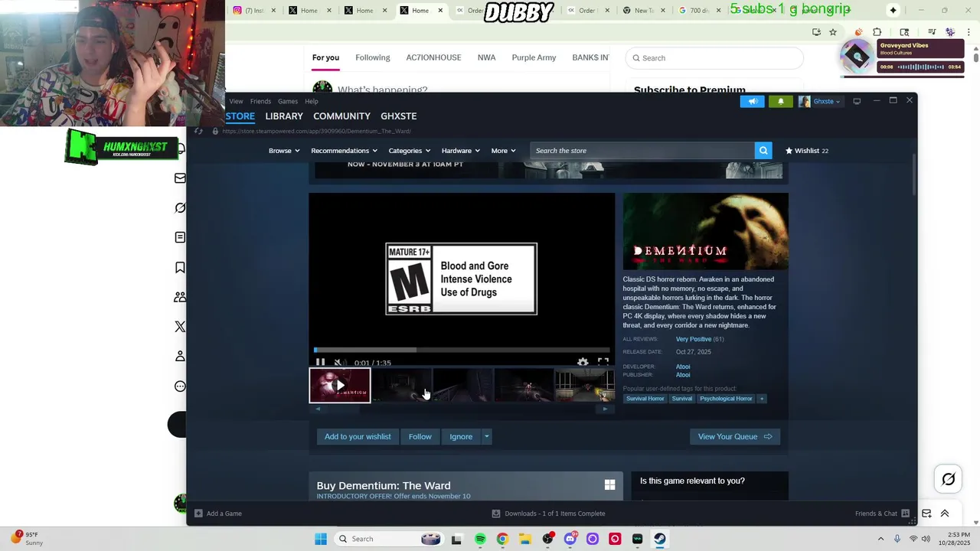
Task: Follow Dementium: The Ward
Action: [x=420, y=436]
